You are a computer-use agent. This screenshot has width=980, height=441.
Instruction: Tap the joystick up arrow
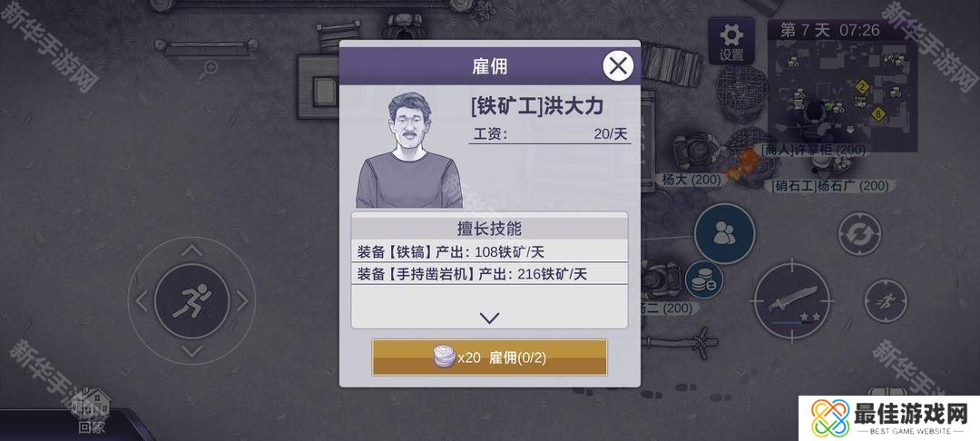pos(191,250)
